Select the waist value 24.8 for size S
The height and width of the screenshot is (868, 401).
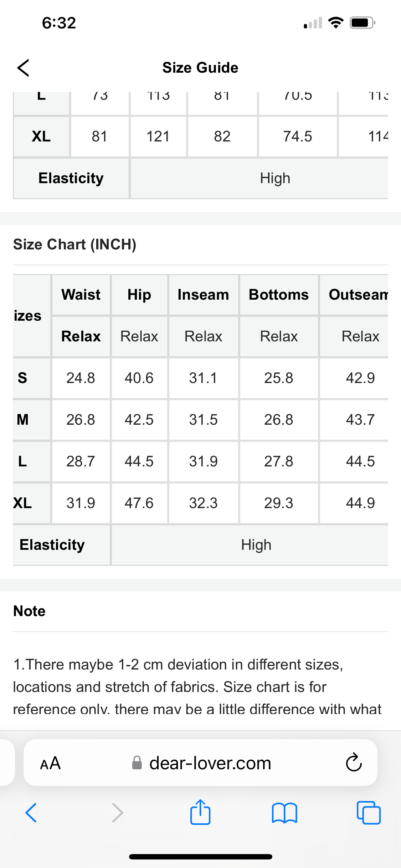(81, 378)
